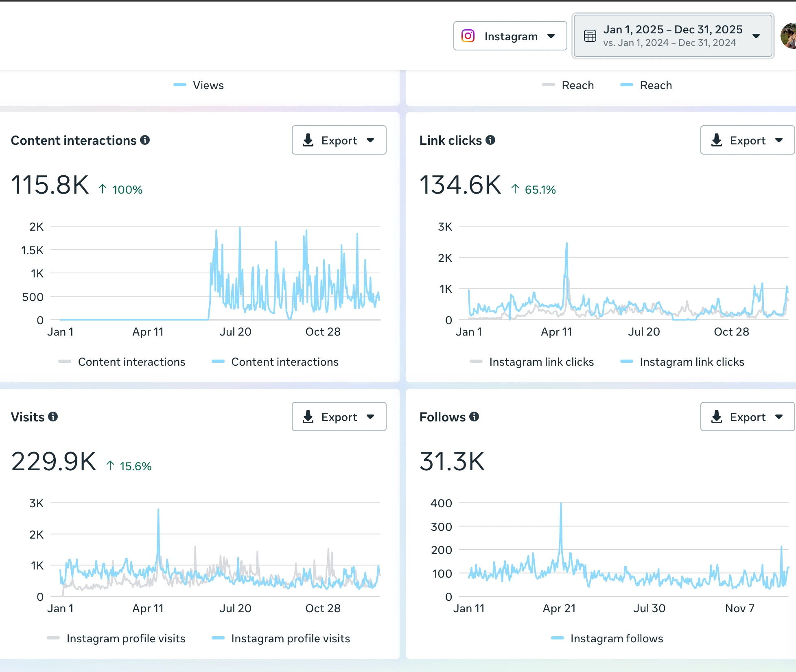Screen dimensions: 796x672
Task: Click the calendar icon in date picker
Action: [x=590, y=36]
